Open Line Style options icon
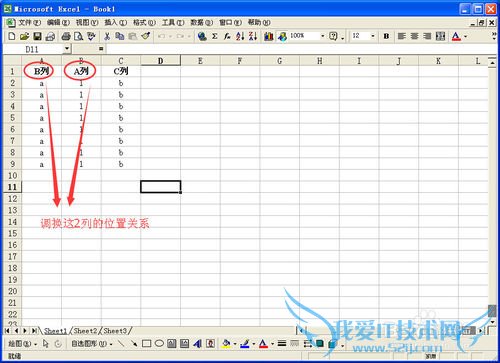Viewport: 500px width, 363px height. 282,343
